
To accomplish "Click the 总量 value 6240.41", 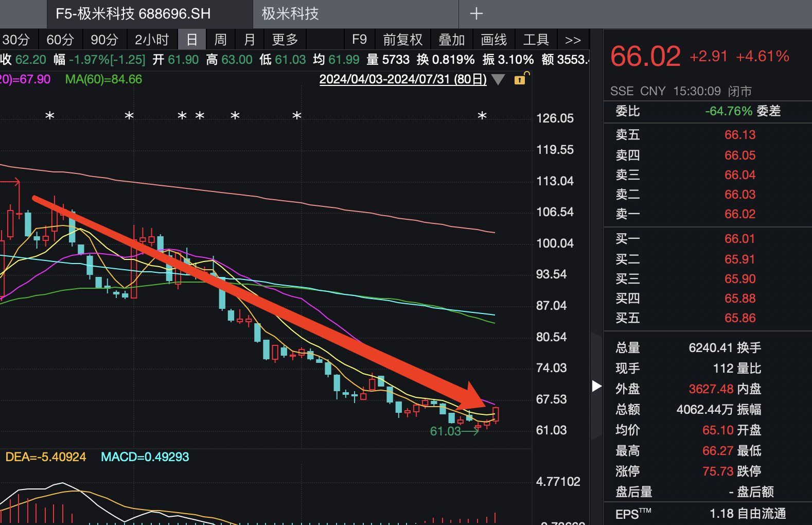I will (x=711, y=348).
